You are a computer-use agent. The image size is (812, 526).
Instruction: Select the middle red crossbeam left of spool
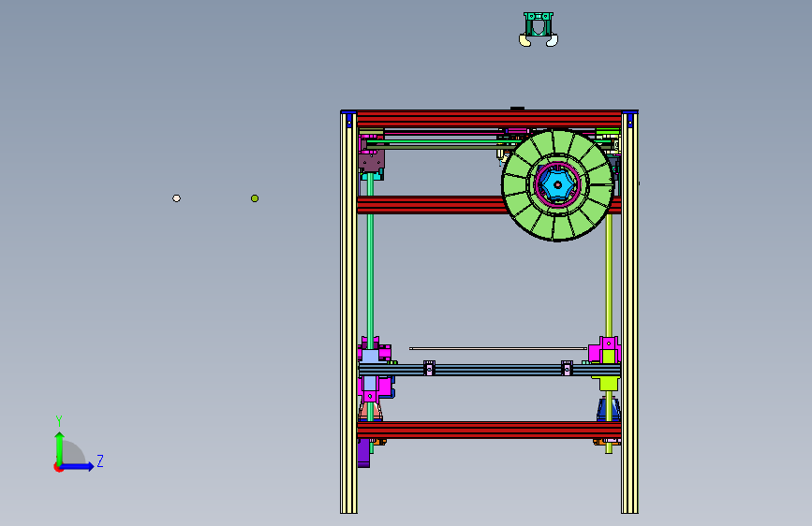pos(430,204)
